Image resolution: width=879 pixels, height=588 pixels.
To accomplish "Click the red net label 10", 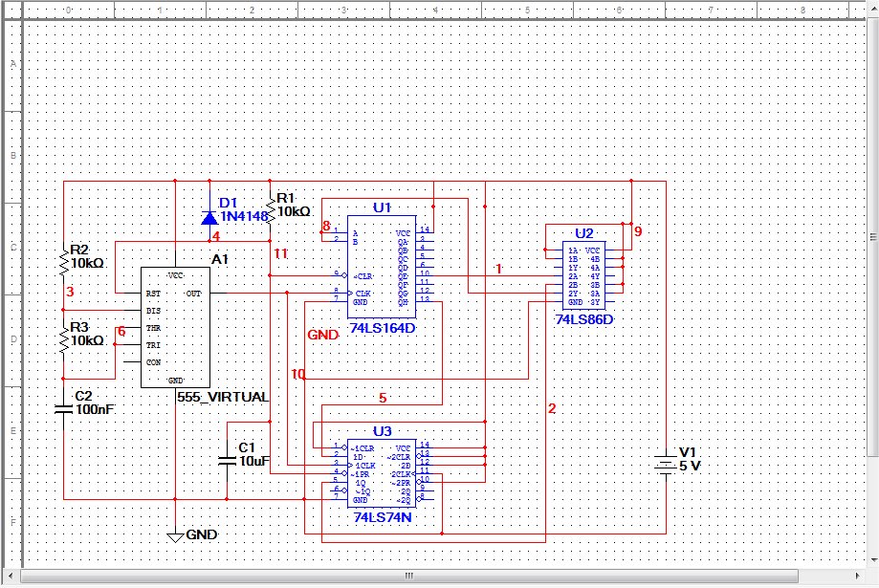I will click(298, 374).
